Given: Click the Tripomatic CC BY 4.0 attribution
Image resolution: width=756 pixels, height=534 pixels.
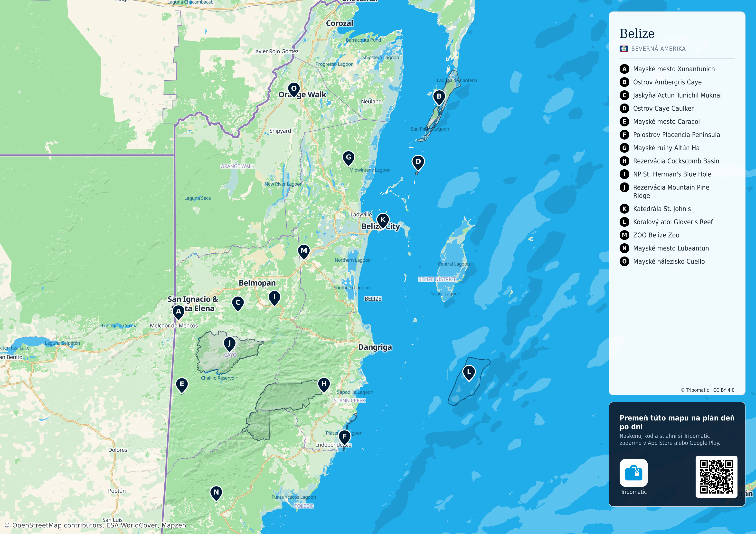Looking at the screenshot, I should click(707, 390).
